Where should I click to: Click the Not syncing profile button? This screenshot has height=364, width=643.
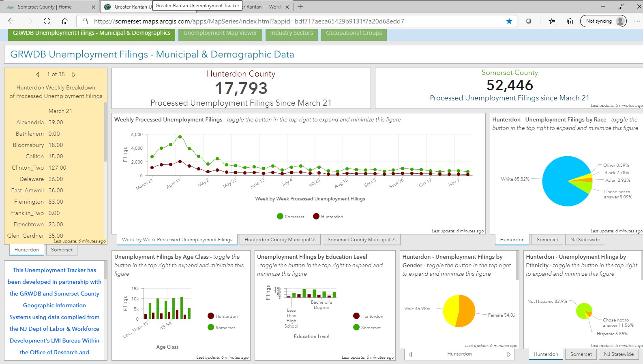pos(603,21)
